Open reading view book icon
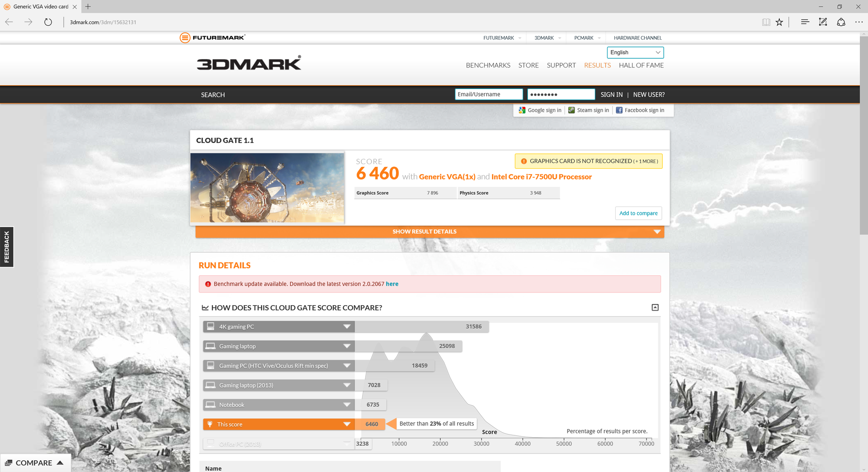Image resolution: width=868 pixels, height=472 pixels. click(766, 22)
